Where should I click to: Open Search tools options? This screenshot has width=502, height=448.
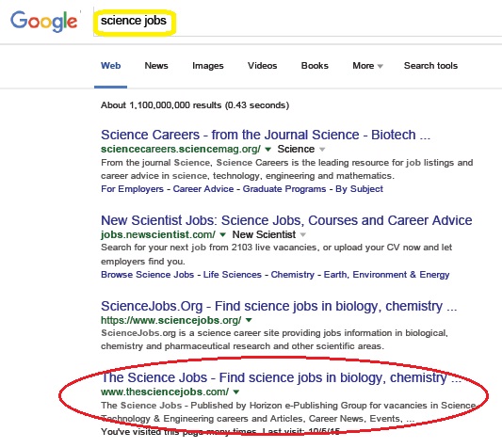[430, 66]
